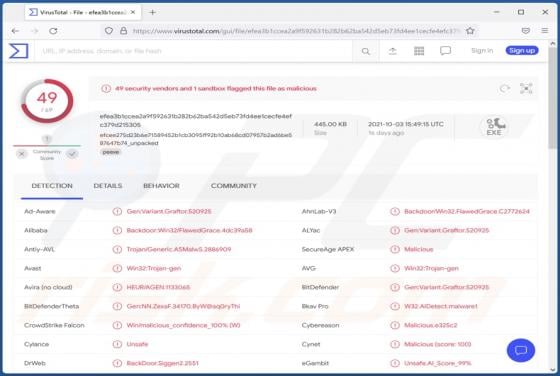The image size is (560, 376).
Task: Click the search magnifier icon
Action: click(366, 51)
